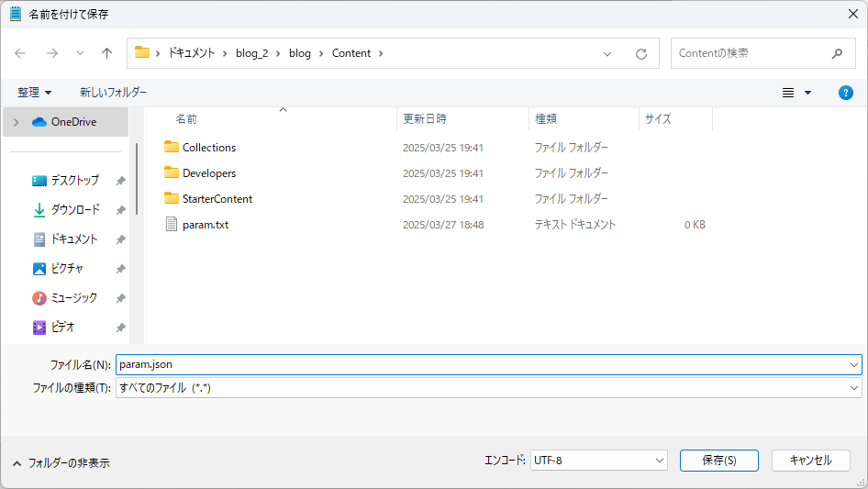This screenshot has width=868, height=489.
Task: Open the Collections folder
Action: click(208, 148)
